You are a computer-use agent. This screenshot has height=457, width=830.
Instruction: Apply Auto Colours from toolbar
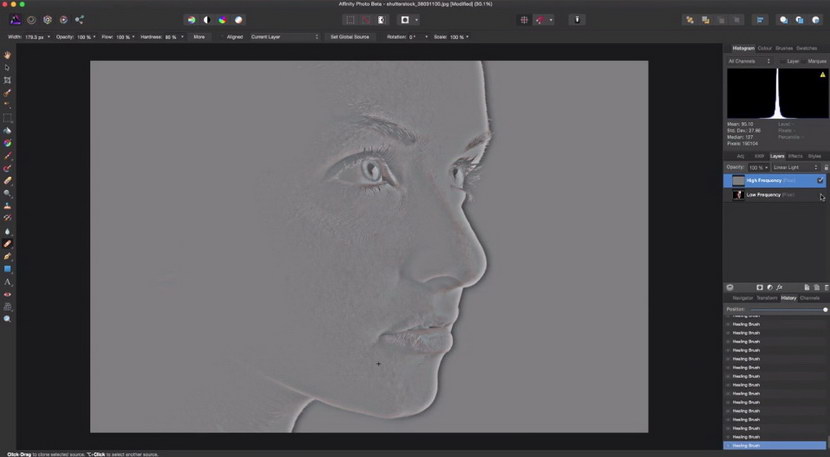pyautogui.click(x=223, y=20)
